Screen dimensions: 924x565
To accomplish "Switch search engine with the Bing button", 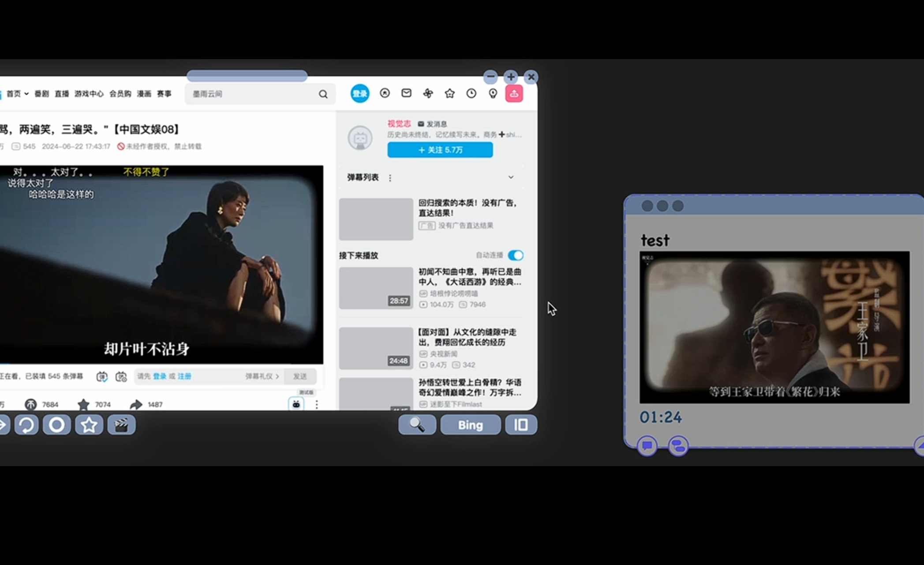I will click(470, 425).
